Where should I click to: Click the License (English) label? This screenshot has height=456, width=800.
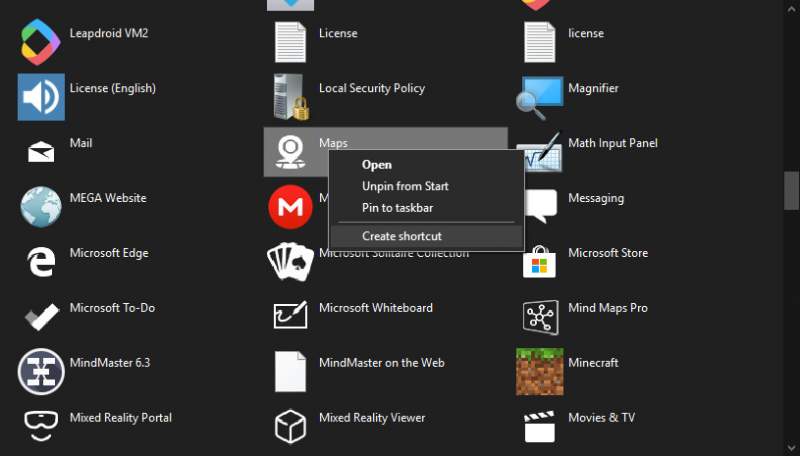click(113, 88)
